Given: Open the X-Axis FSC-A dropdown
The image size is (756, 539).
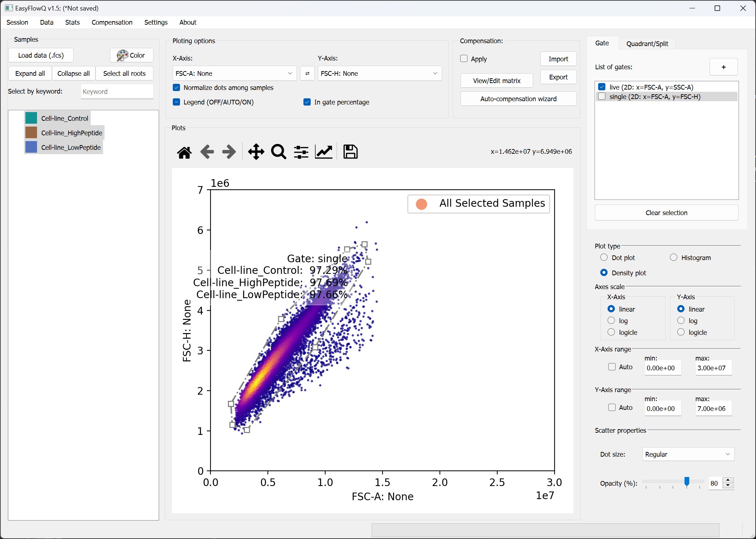Looking at the screenshot, I should coord(234,74).
